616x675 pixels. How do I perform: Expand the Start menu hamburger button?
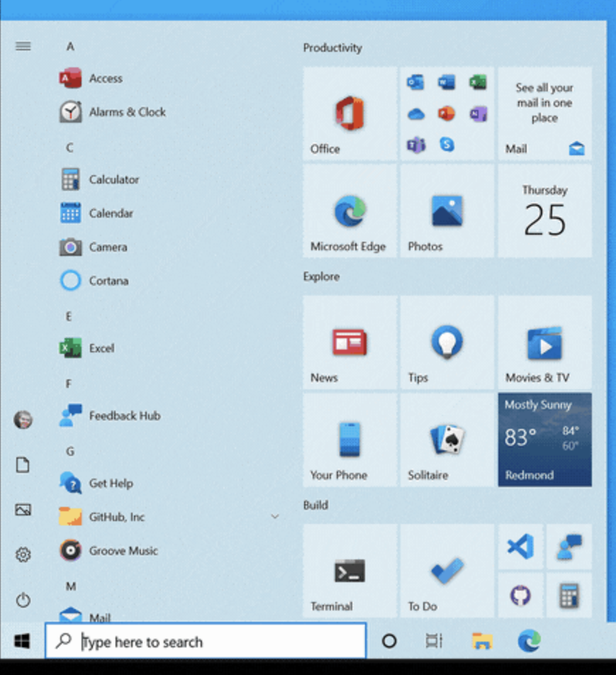[23, 46]
